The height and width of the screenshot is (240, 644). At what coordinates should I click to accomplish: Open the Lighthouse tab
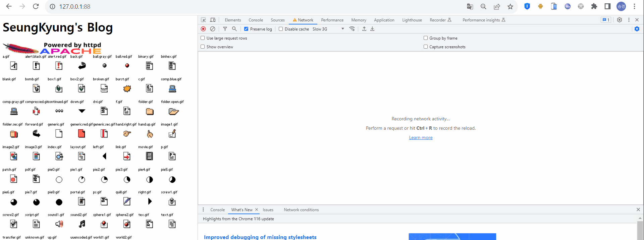[412, 20]
